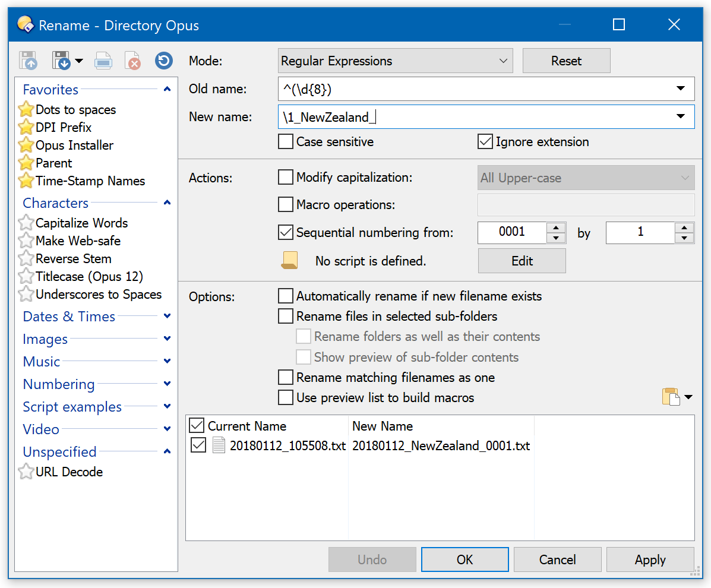Select the Make Web-safe preset
The width and height of the screenshot is (711, 588).
[x=78, y=241]
